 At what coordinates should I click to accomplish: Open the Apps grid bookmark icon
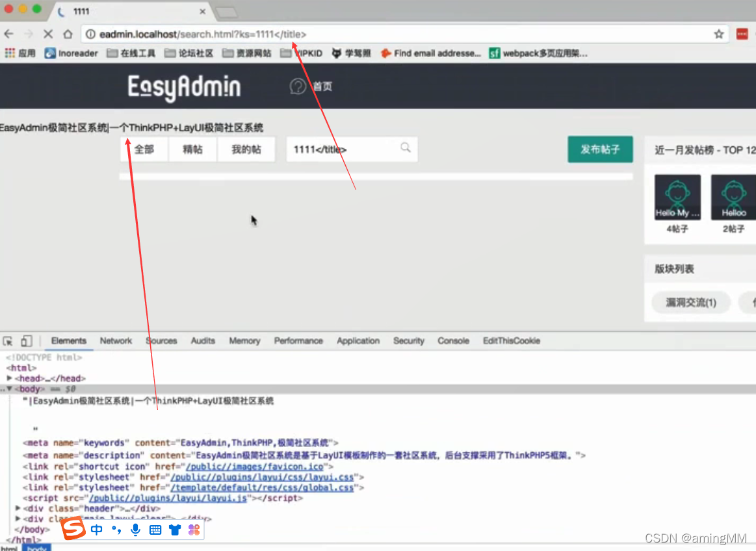coord(10,53)
